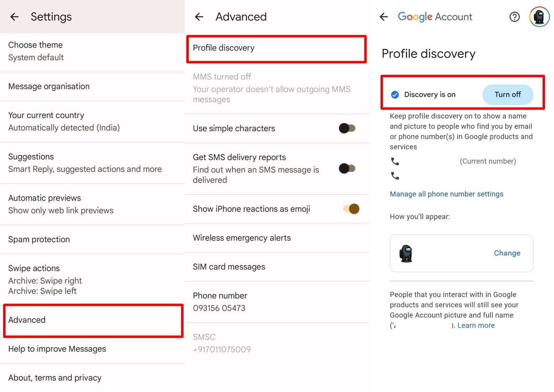Disable Show iPhone reactions as emoji
Image resolution: width=554 pixels, height=392 pixels.
pos(351,209)
